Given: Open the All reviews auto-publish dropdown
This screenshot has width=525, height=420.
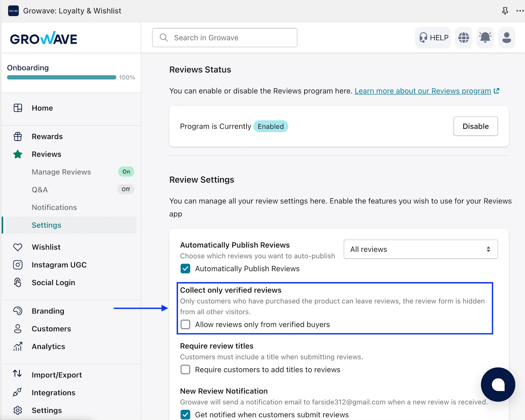Looking at the screenshot, I should pyautogui.click(x=421, y=249).
